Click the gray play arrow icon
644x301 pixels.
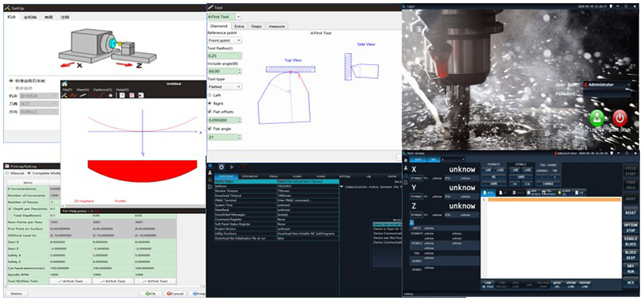coord(232,167)
